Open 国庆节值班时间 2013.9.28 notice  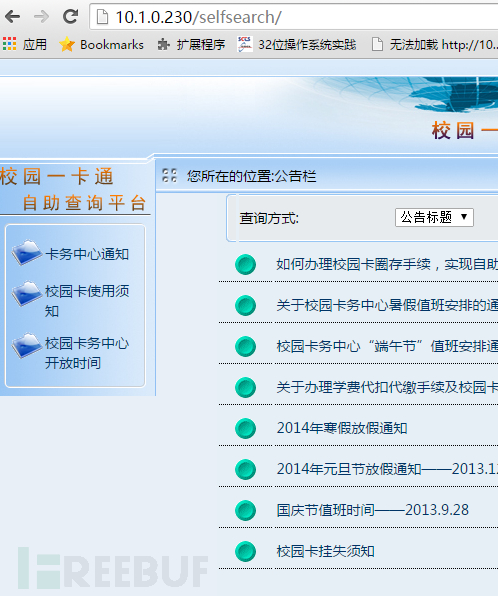373,510
